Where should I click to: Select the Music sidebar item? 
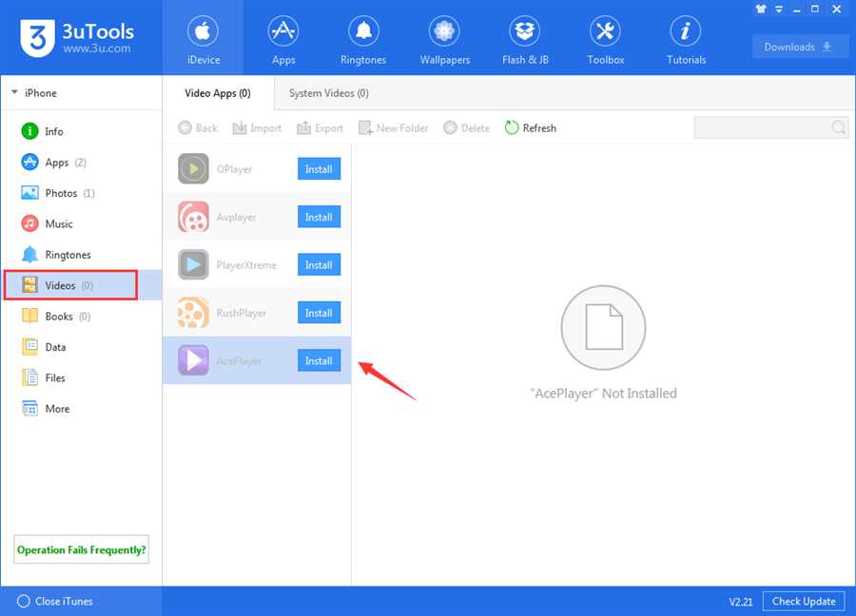click(x=59, y=224)
